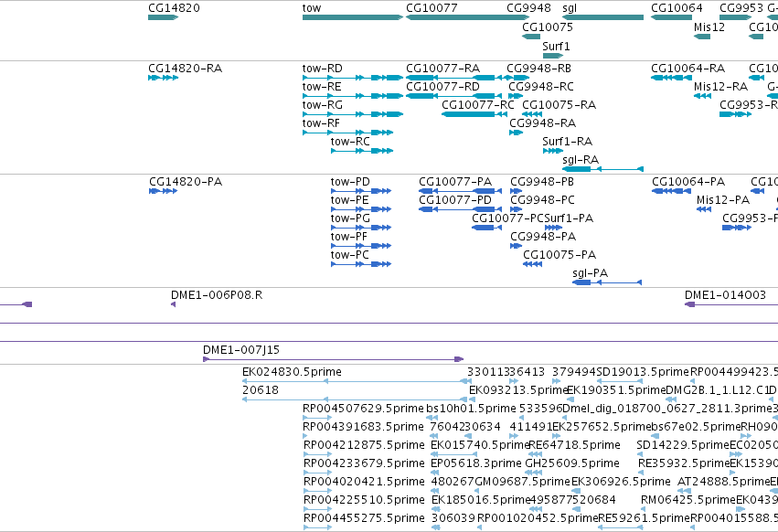Open the GH25609.5prime EST

tap(534, 473)
